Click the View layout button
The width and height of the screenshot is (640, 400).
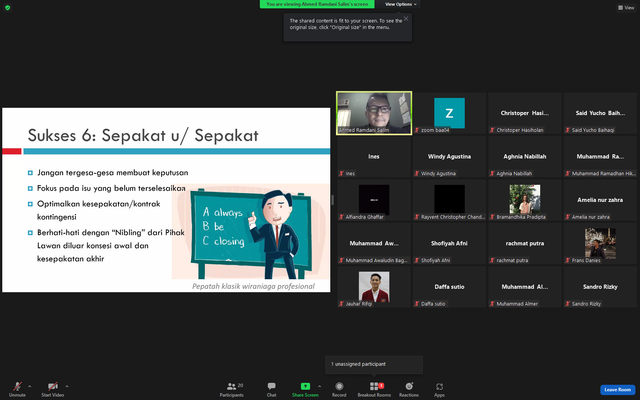tap(626, 7)
